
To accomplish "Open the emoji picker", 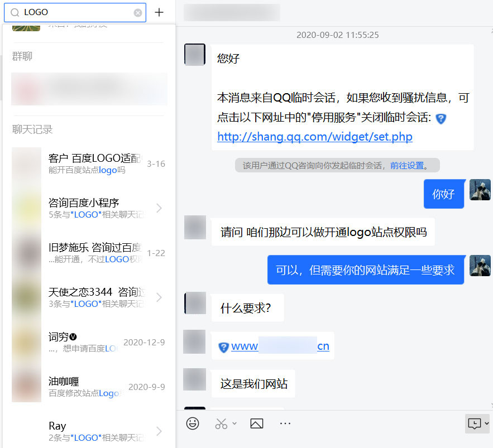I will coord(193,423).
